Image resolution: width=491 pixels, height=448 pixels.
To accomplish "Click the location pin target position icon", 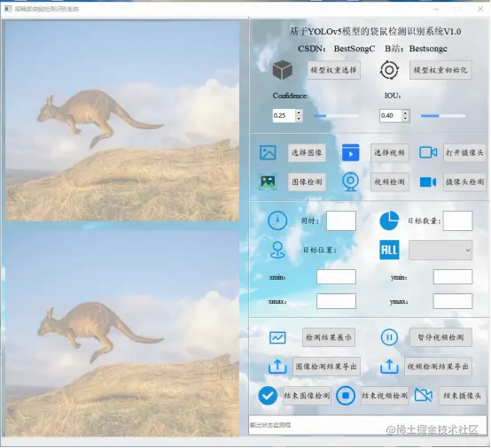I will pyautogui.click(x=277, y=250).
